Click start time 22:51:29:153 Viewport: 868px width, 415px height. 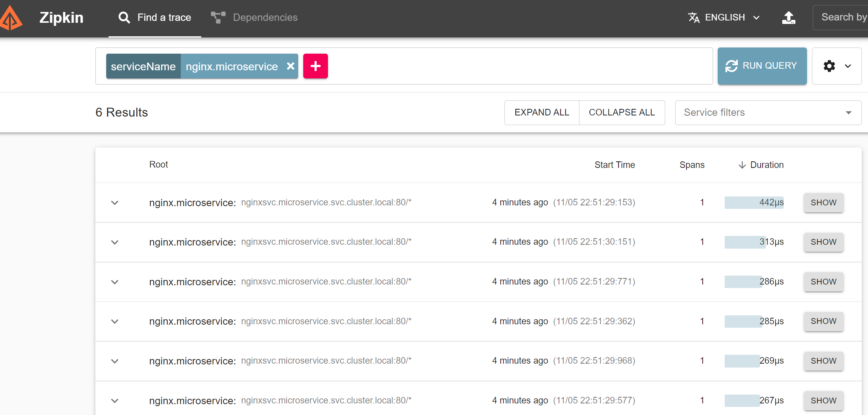pyautogui.click(x=594, y=202)
